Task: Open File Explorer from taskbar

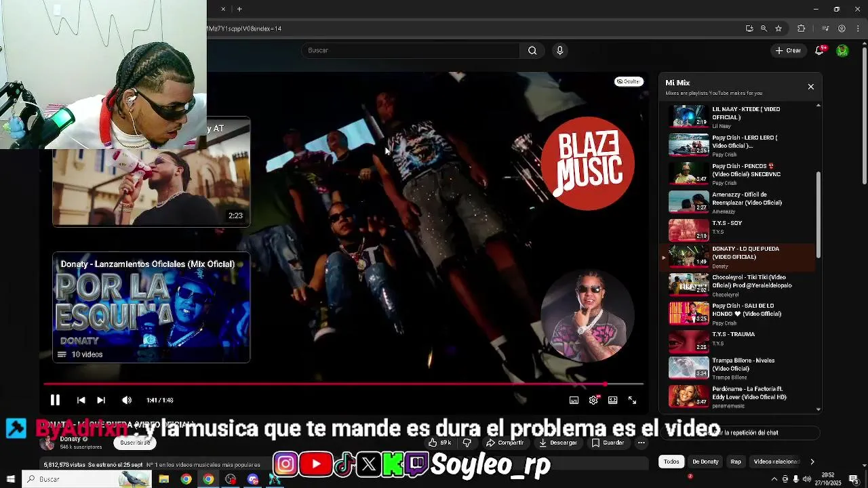Action: pos(163,479)
